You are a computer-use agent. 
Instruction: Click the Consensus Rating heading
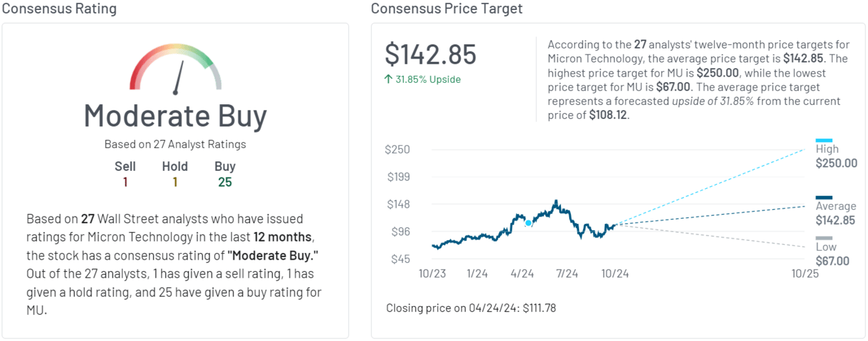58,9
